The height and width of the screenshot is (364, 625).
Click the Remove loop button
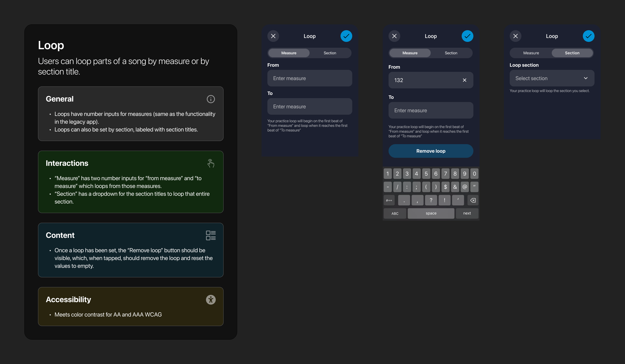(x=430, y=151)
